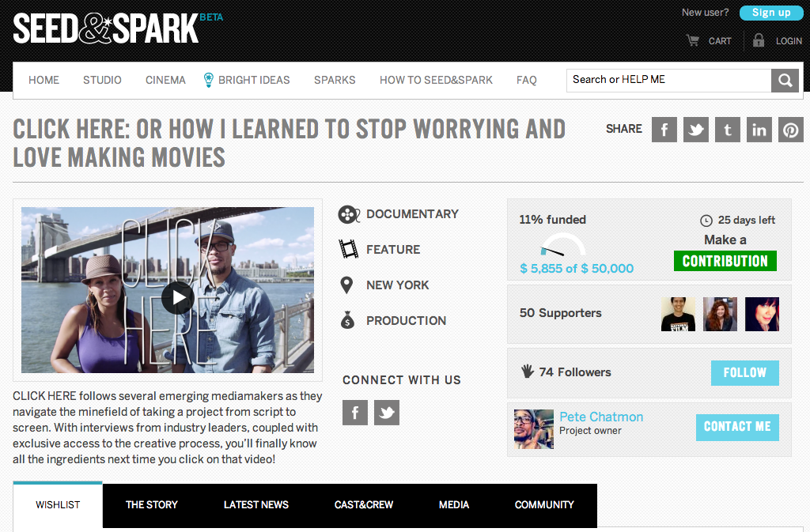Image resolution: width=810 pixels, height=532 pixels.
Task: Click the New York location label
Action: pos(398,285)
